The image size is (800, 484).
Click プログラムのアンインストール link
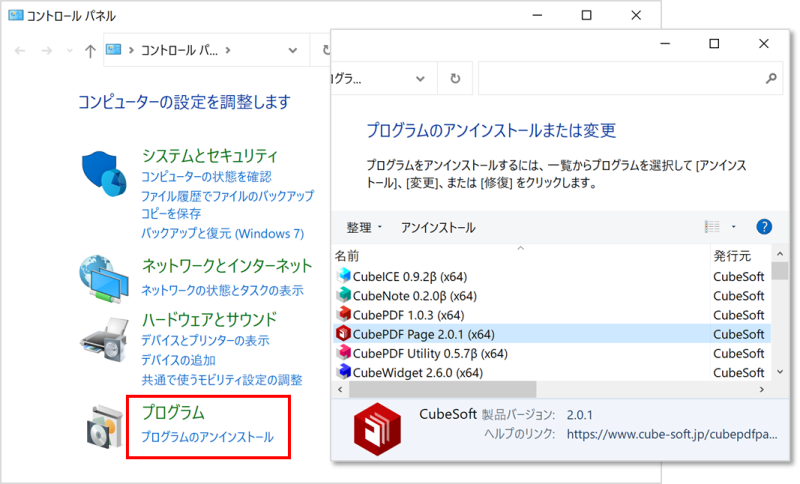(x=207, y=437)
